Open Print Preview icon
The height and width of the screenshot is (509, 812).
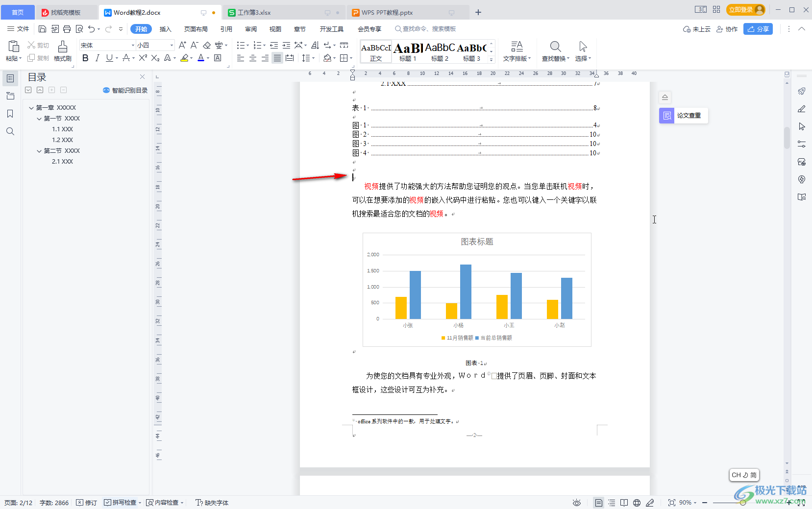point(79,29)
